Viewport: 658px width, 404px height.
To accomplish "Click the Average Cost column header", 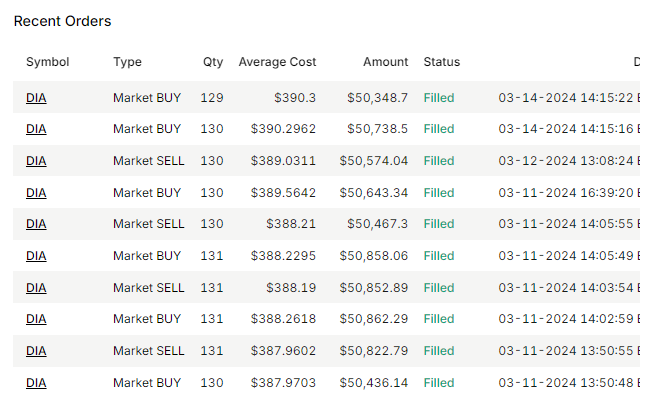I will pos(277,62).
